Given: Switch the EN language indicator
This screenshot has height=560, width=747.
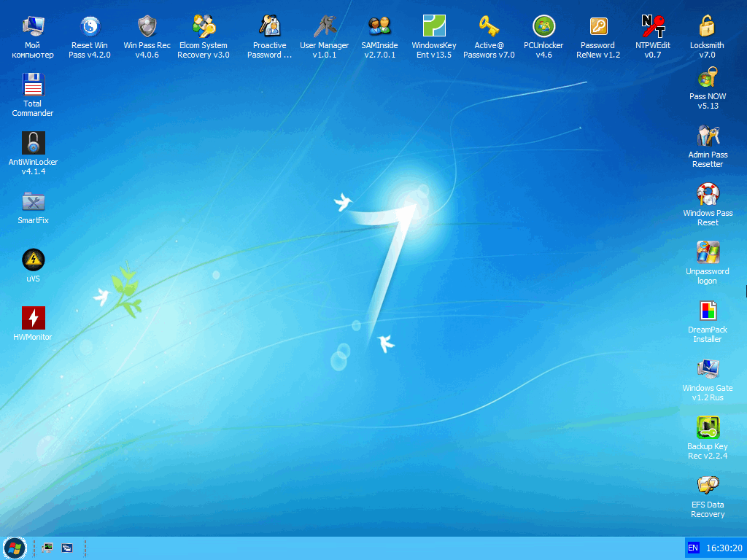Looking at the screenshot, I should point(693,548).
